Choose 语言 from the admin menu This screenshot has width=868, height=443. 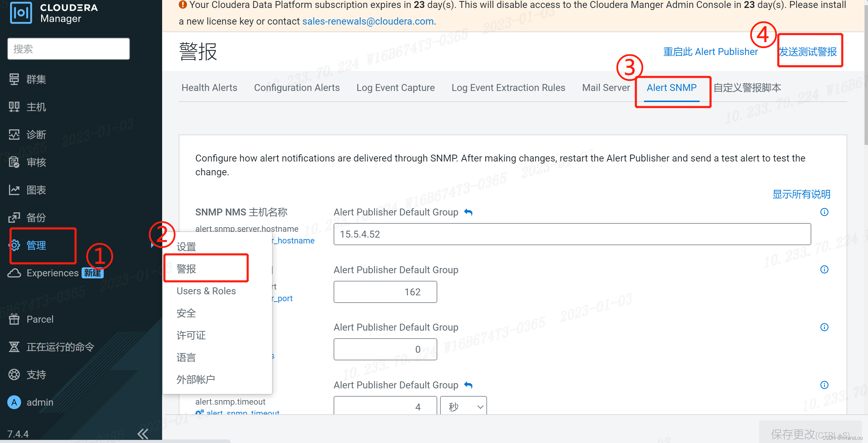(x=186, y=357)
